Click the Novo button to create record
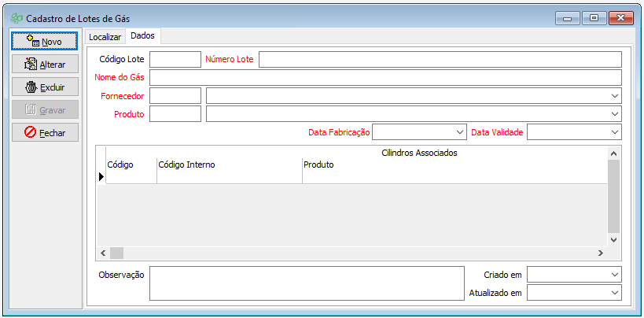This screenshot has width=644, height=318. point(45,41)
